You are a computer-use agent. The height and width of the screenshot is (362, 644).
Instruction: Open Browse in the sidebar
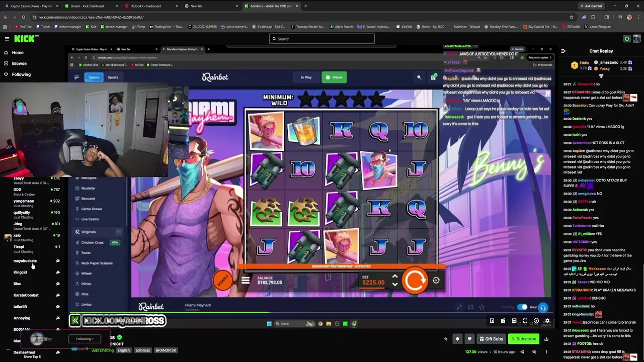19,63
